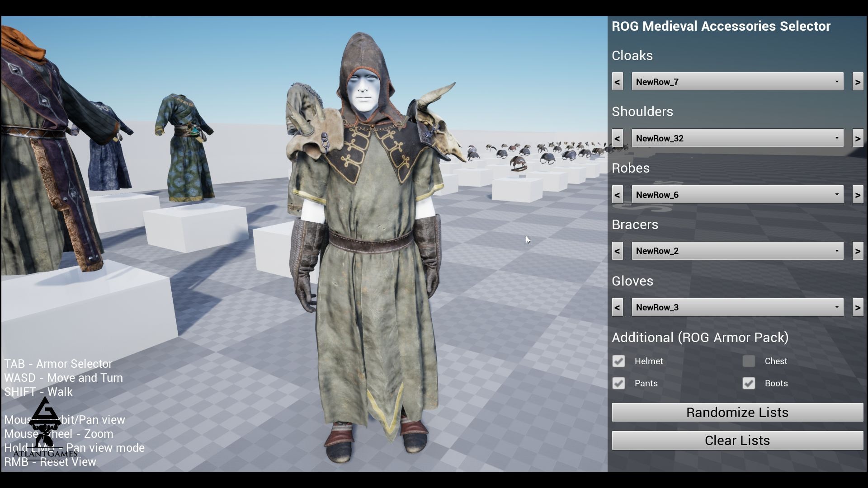Click the 'Additional (ROG Armor Pack)' heading
868x488 pixels.
point(700,338)
